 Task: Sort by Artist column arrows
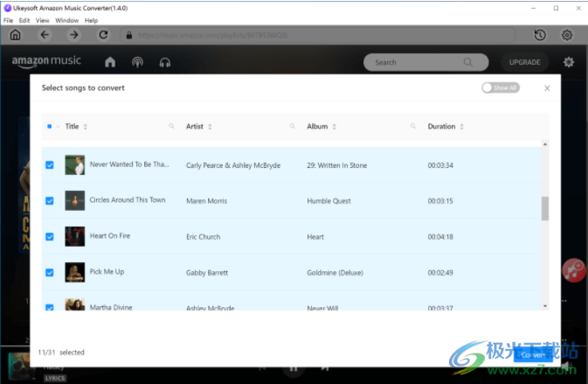(x=210, y=127)
